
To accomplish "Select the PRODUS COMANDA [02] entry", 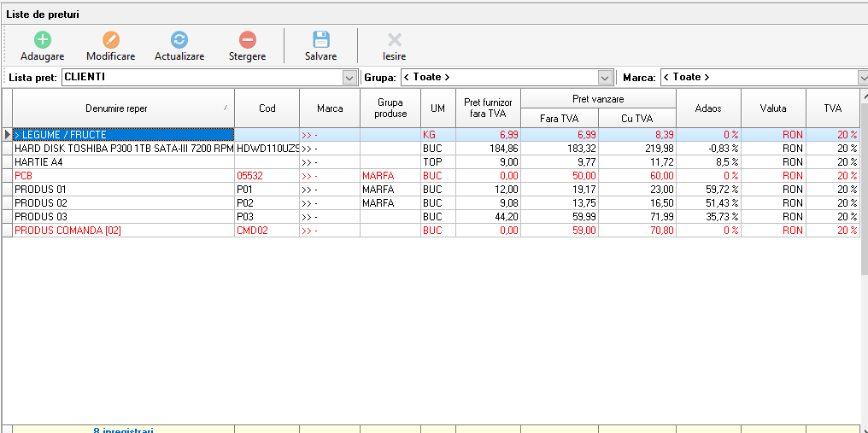I will coord(123,231).
